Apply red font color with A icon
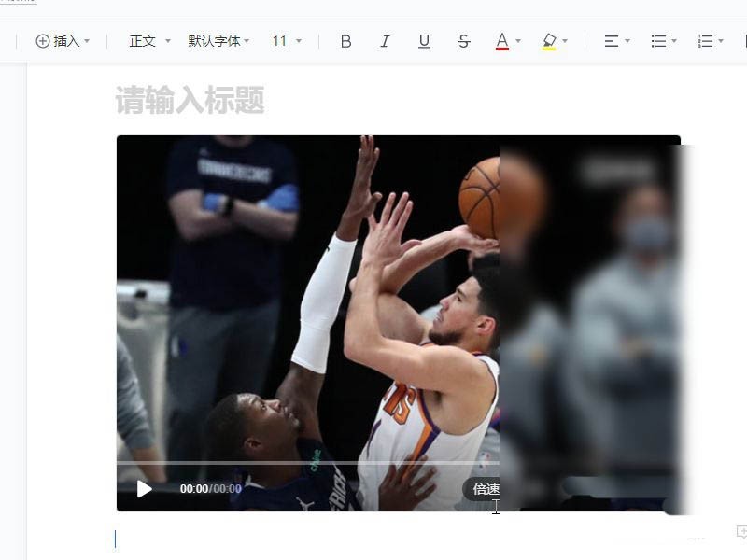747x560 pixels. [502, 41]
